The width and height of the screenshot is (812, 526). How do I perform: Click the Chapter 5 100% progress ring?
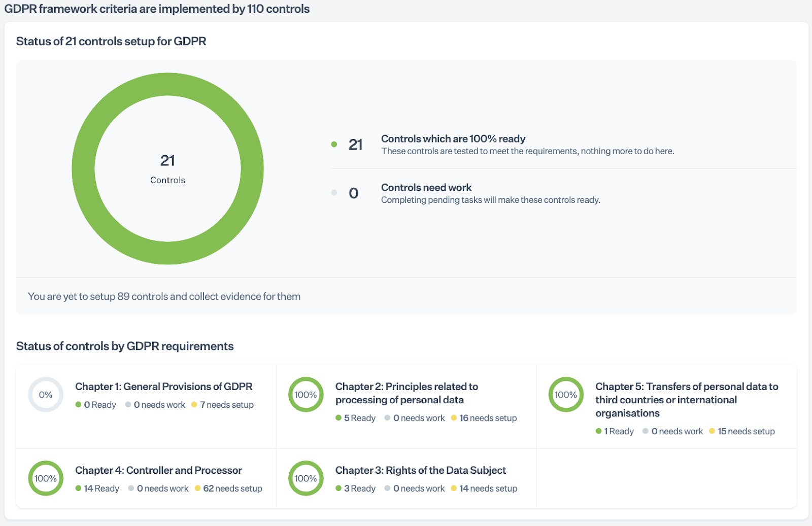tap(566, 395)
